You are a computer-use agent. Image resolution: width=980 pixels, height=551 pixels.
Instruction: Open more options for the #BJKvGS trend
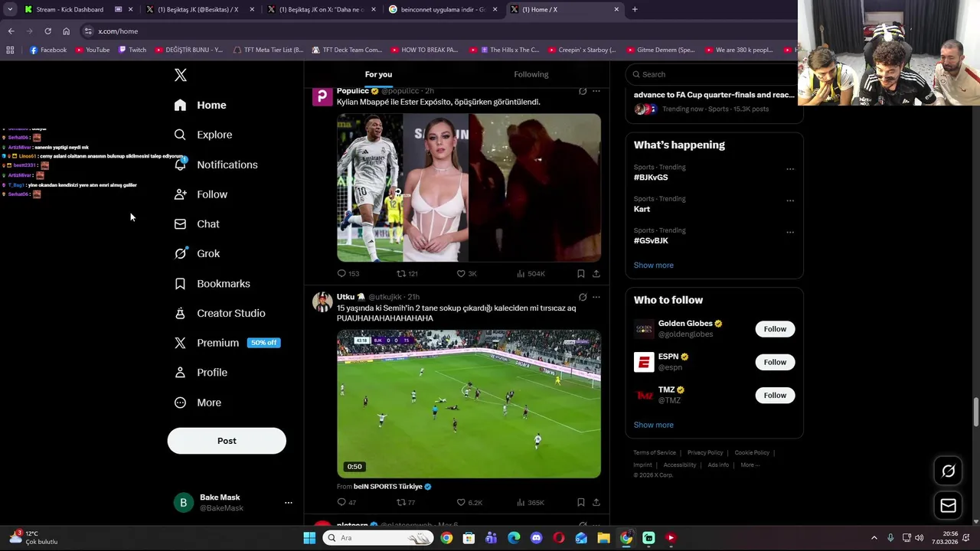pyautogui.click(x=790, y=169)
